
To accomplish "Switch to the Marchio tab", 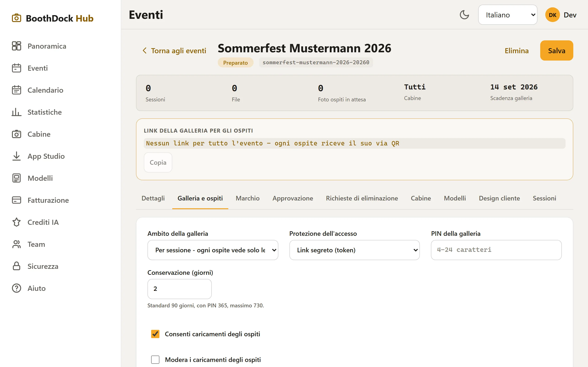I will (248, 198).
